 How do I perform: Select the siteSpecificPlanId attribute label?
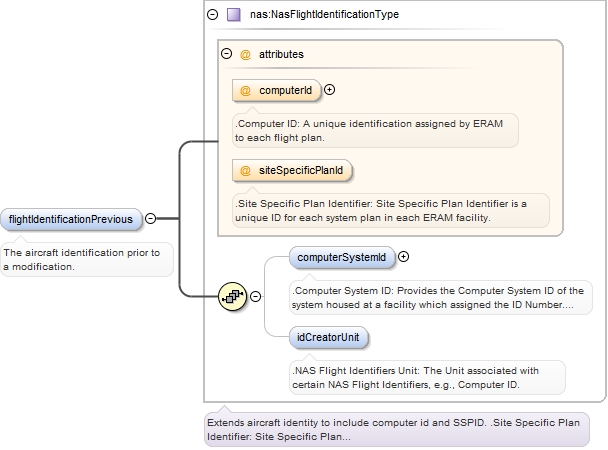(x=300, y=170)
